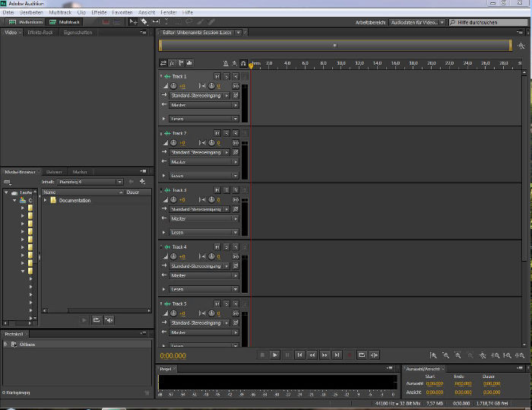Arm Track 1 for recording
532x410 pixels.
coord(236,76)
